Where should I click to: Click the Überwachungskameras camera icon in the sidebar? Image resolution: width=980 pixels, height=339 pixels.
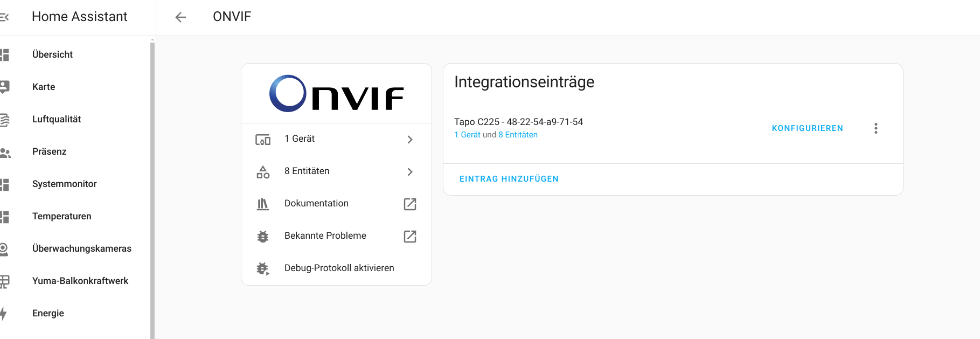coord(4,248)
